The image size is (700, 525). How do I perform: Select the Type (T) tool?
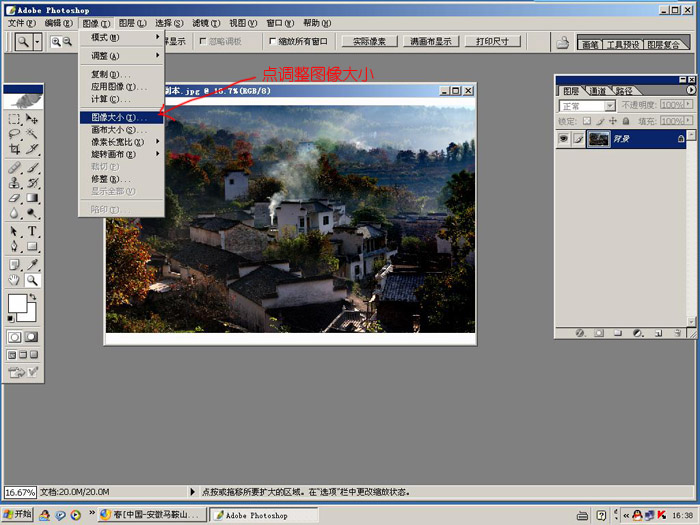pyautogui.click(x=32, y=231)
